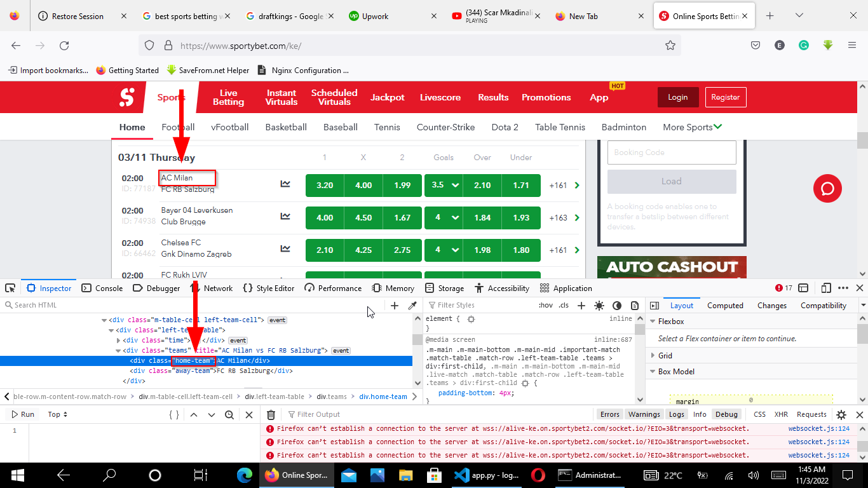Pretty print the console editor code
868x488 pixels.
173,414
